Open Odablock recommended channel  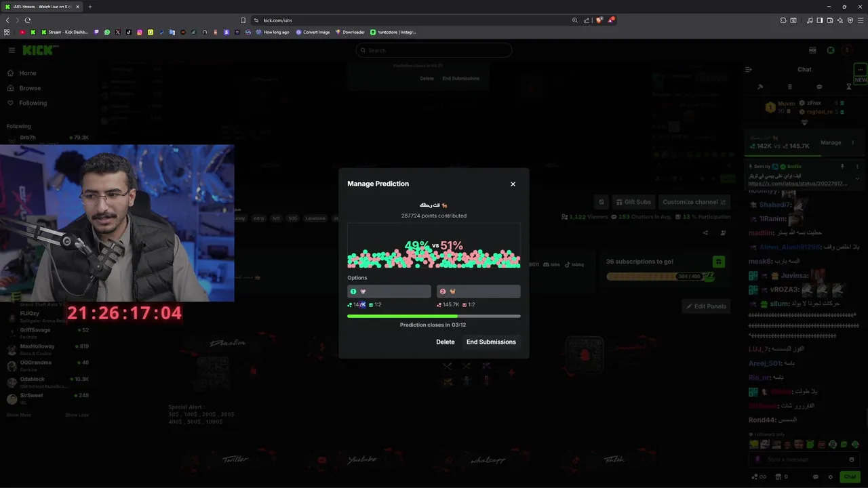click(x=47, y=382)
